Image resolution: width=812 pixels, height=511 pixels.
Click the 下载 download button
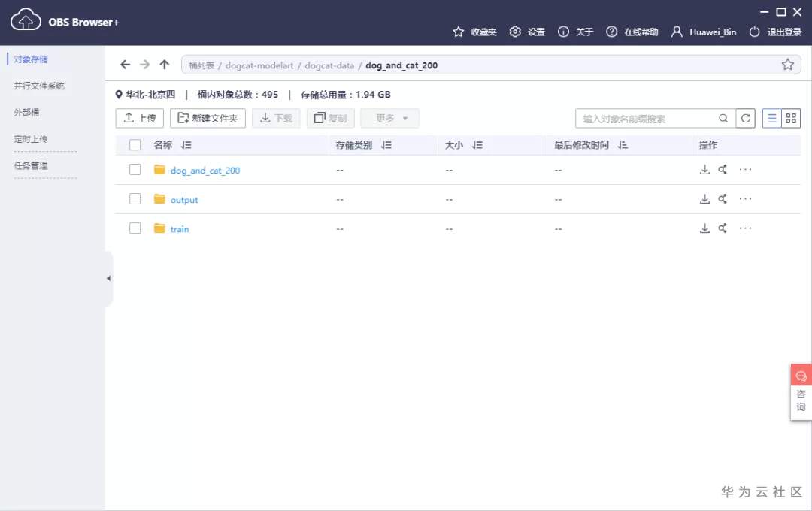tap(276, 119)
